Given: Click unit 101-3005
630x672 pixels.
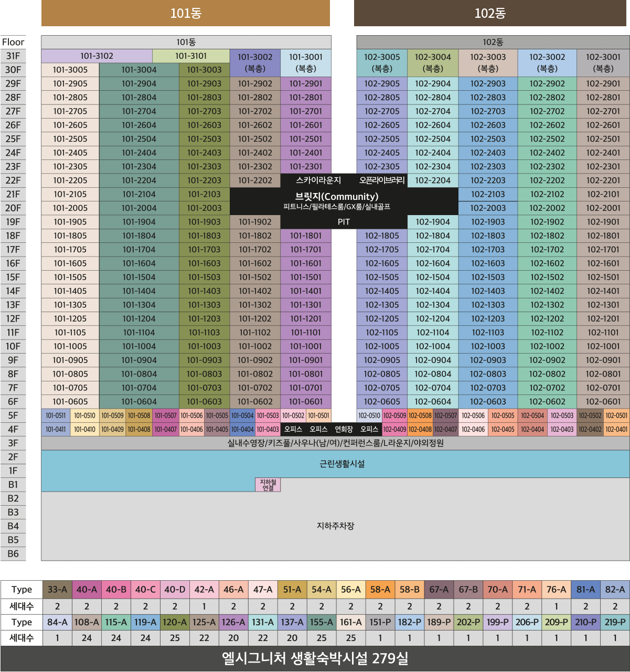Looking at the screenshot, I should tap(70, 70).
